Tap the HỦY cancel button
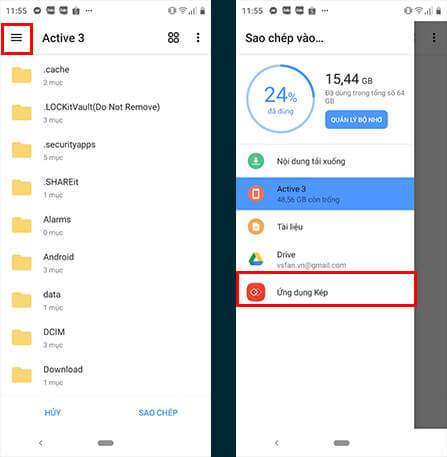Image resolution: width=447 pixels, height=457 pixels. point(53,413)
